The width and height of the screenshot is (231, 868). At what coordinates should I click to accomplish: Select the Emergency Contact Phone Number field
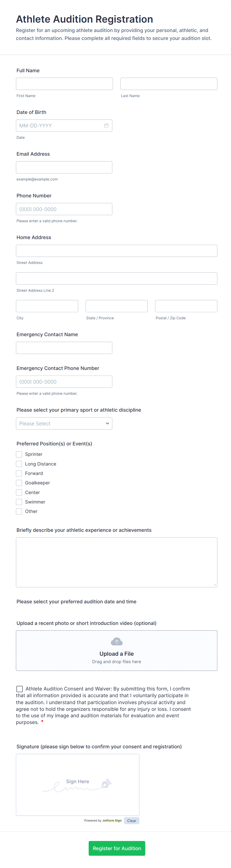pyautogui.click(x=64, y=381)
